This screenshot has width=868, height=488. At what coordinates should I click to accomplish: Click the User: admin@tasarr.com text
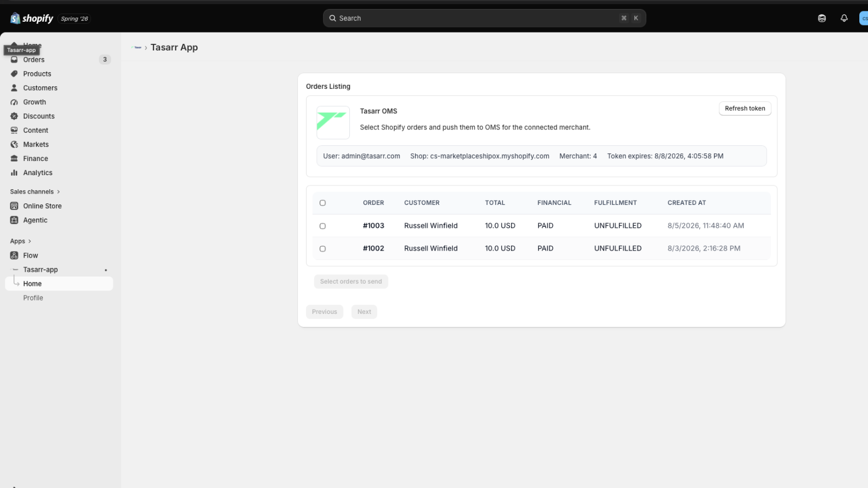click(x=361, y=156)
